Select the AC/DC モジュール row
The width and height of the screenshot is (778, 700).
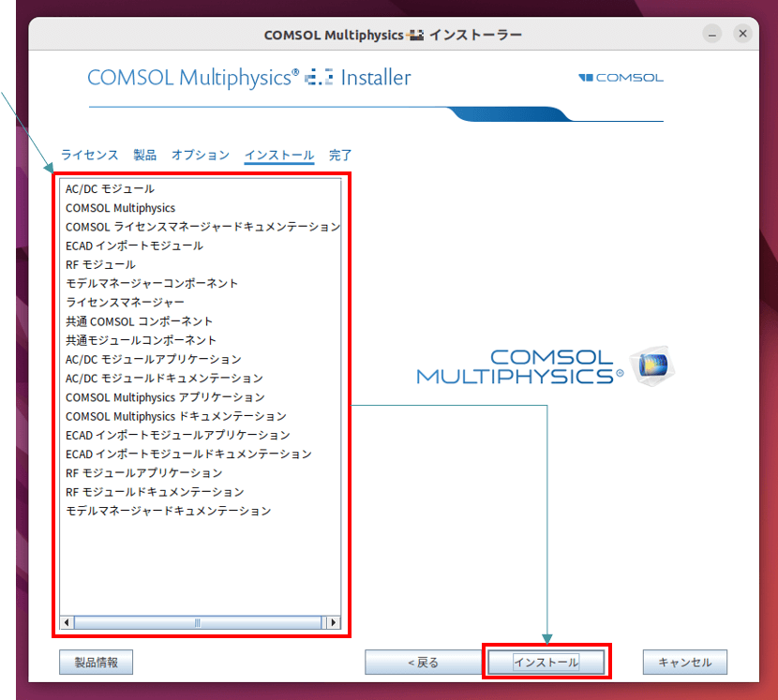pos(201,188)
